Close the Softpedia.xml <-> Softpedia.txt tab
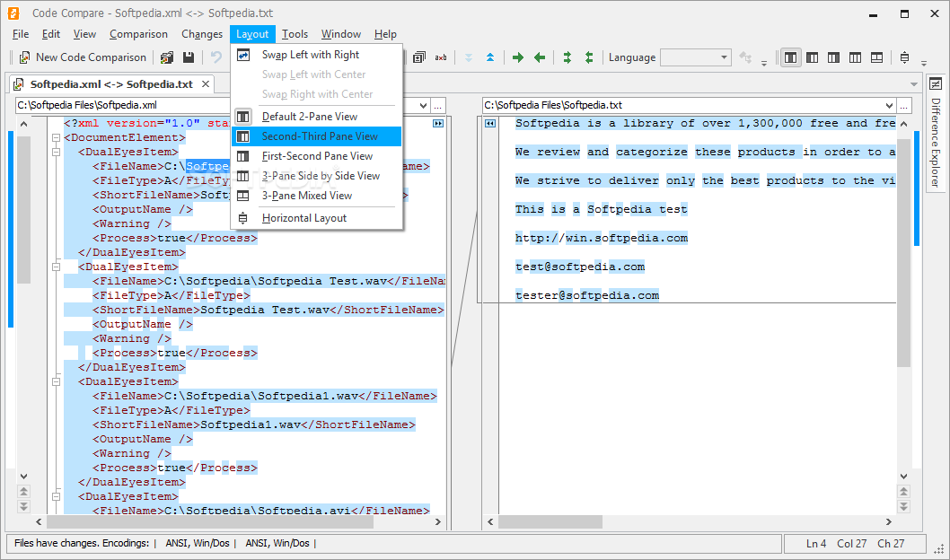The image size is (950, 560). click(x=206, y=84)
